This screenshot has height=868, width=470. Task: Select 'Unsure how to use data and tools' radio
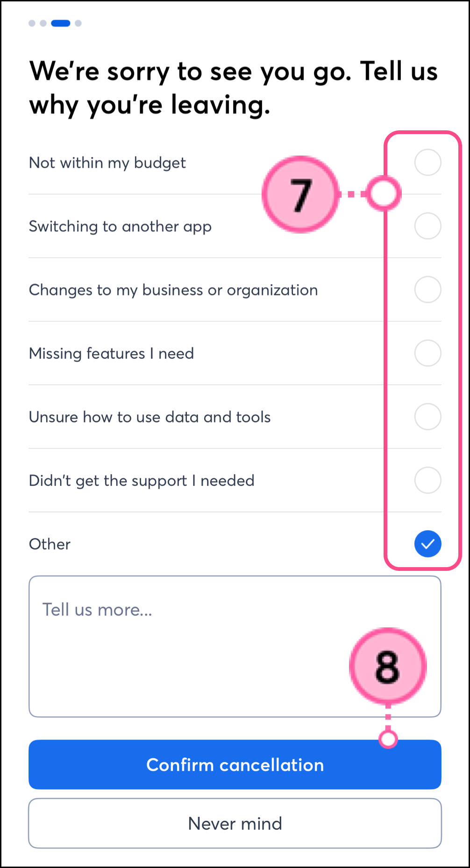427,417
